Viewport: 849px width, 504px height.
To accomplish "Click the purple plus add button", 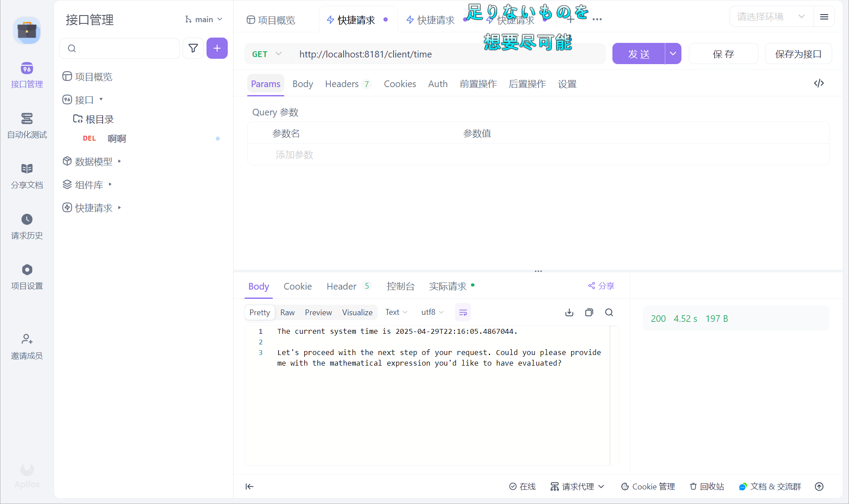I will tap(217, 48).
